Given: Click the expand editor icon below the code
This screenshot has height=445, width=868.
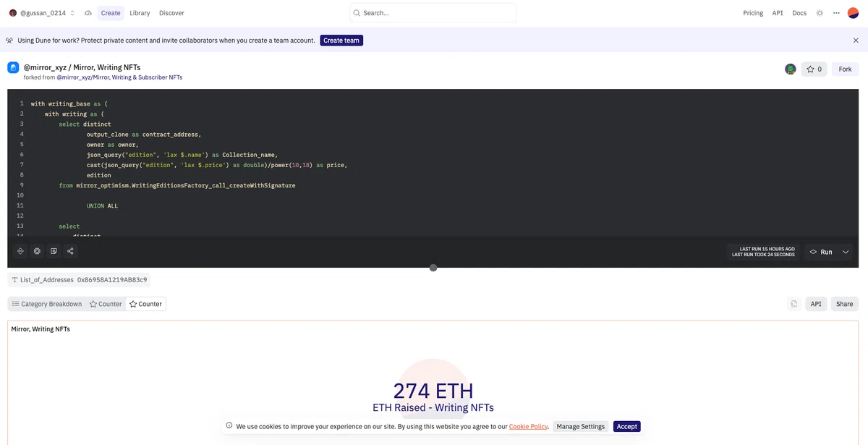Looking at the screenshot, I should click(20, 251).
